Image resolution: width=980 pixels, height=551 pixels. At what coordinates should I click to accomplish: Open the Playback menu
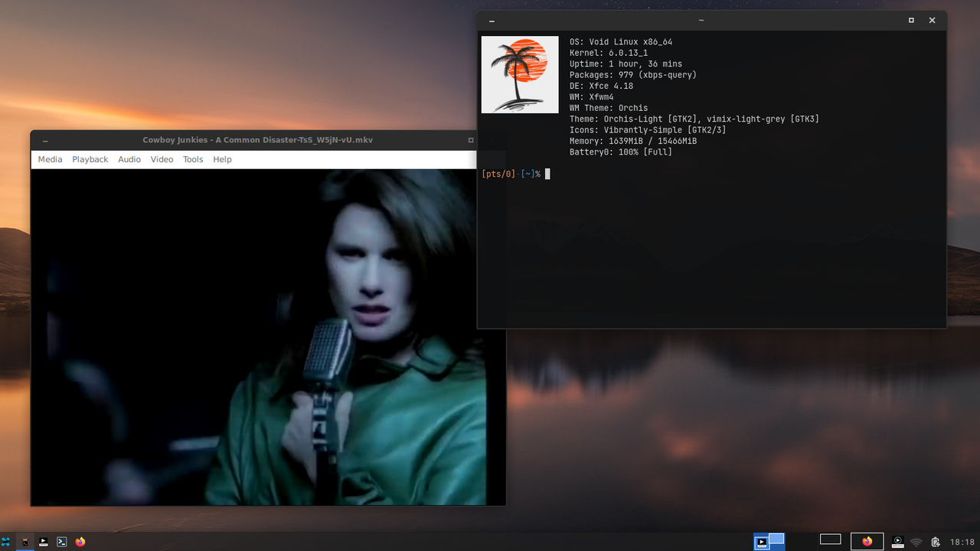point(90,159)
